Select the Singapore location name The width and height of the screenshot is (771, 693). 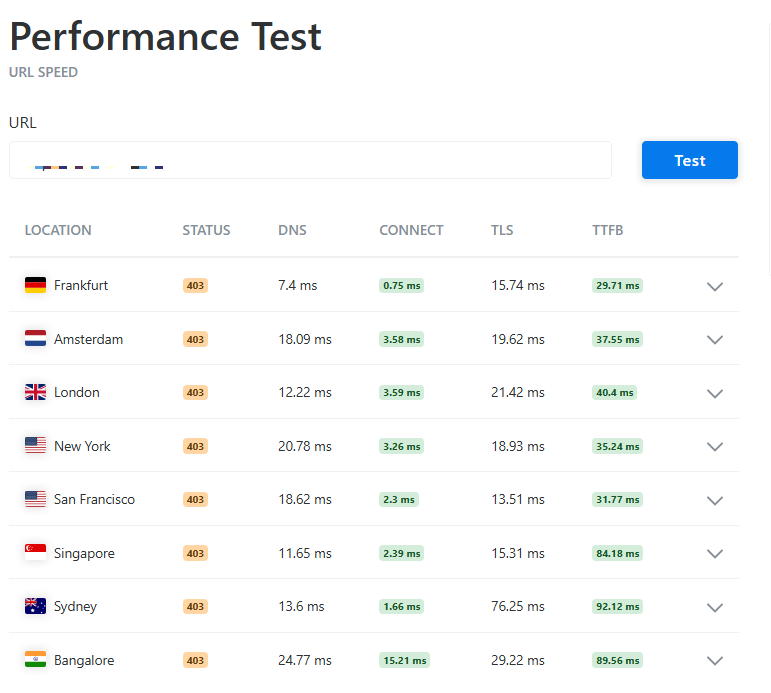tap(84, 553)
